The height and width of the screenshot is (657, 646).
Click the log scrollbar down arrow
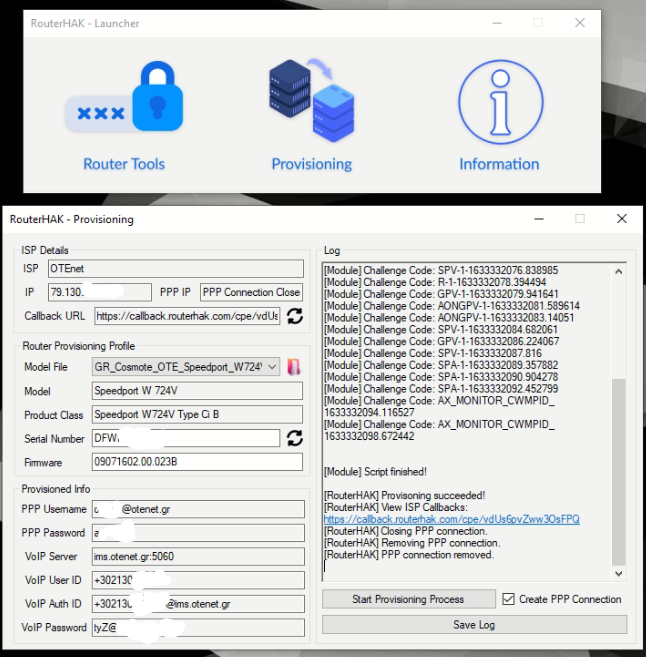619,573
